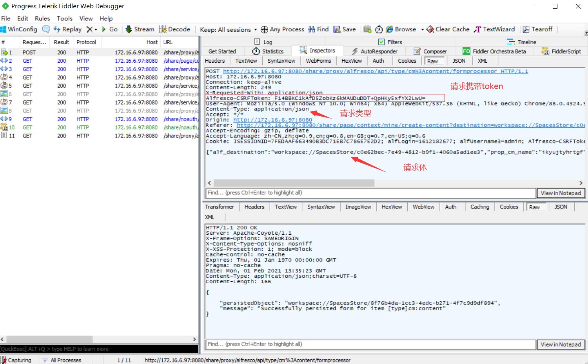This screenshot has height=364, width=588.
Task: Select response Caching tab
Action: (480, 207)
